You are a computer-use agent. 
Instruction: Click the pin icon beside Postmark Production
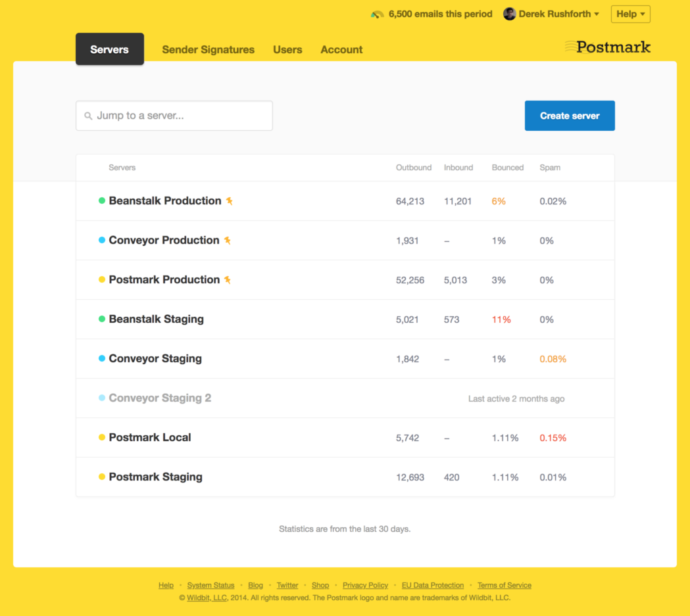tap(228, 279)
